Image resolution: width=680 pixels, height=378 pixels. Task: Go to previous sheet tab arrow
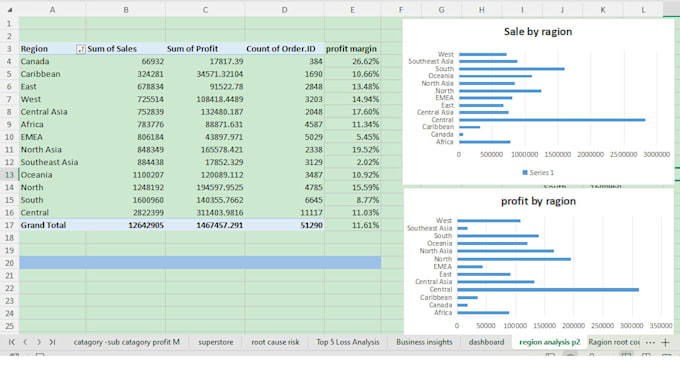25,342
